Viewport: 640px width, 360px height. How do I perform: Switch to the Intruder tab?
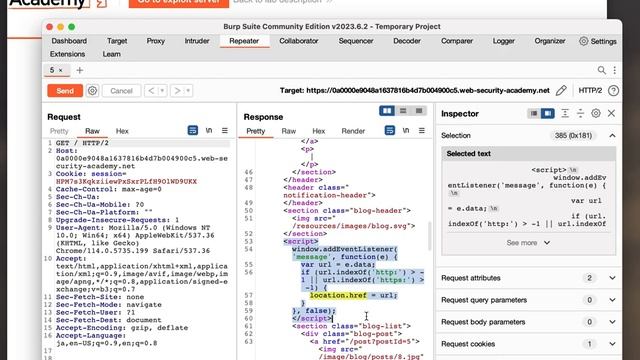pos(197,41)
